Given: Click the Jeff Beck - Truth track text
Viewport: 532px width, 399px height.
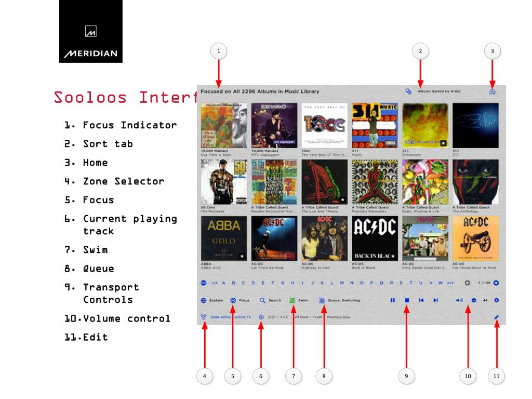Looking at the screenshot, I should coord(308,317).
